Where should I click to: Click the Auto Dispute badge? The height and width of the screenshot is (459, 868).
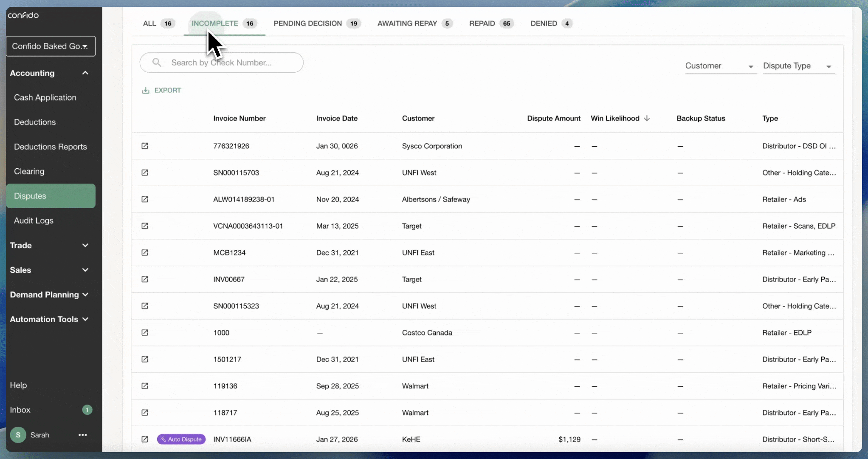tap(181, 439)
